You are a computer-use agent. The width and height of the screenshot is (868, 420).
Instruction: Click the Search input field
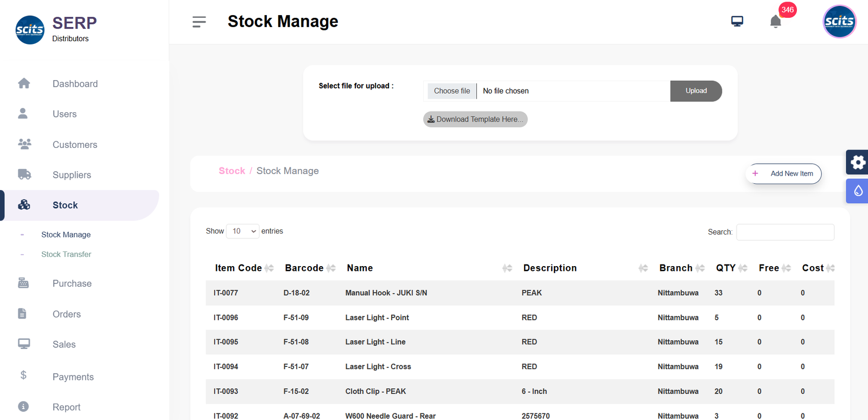pos(784,232)
